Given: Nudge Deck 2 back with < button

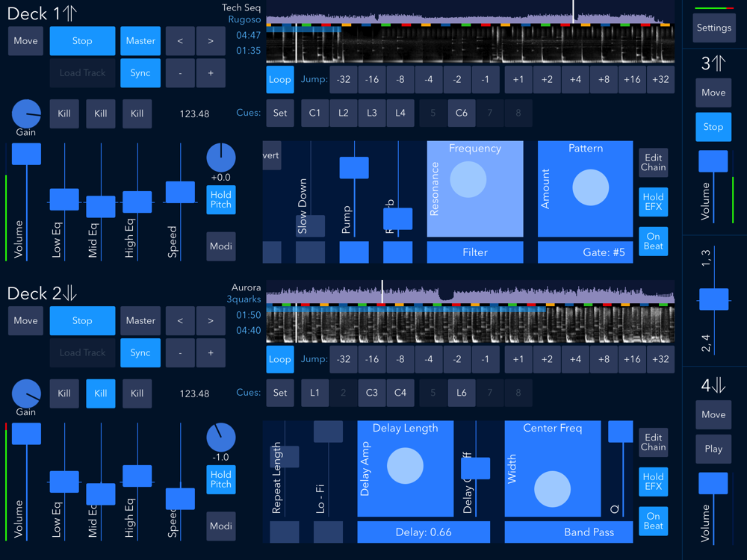Looking at the screenshot, I should coord(180,321).
